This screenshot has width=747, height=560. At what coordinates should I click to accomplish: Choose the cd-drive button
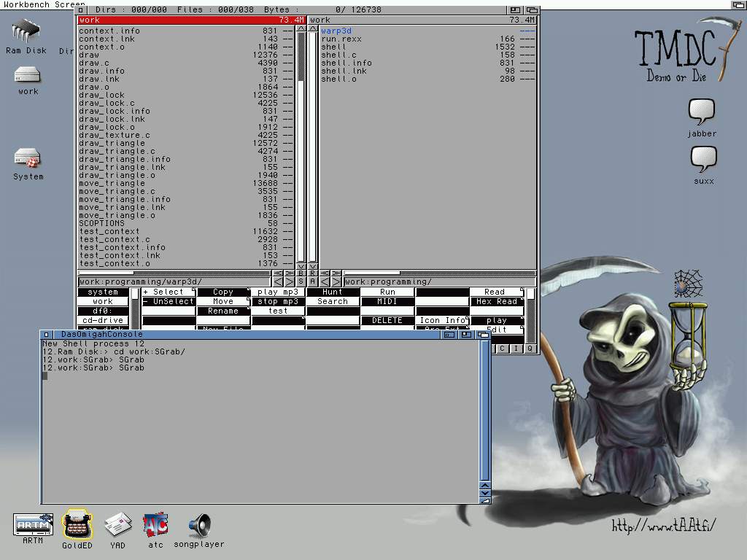pos(103,321)
